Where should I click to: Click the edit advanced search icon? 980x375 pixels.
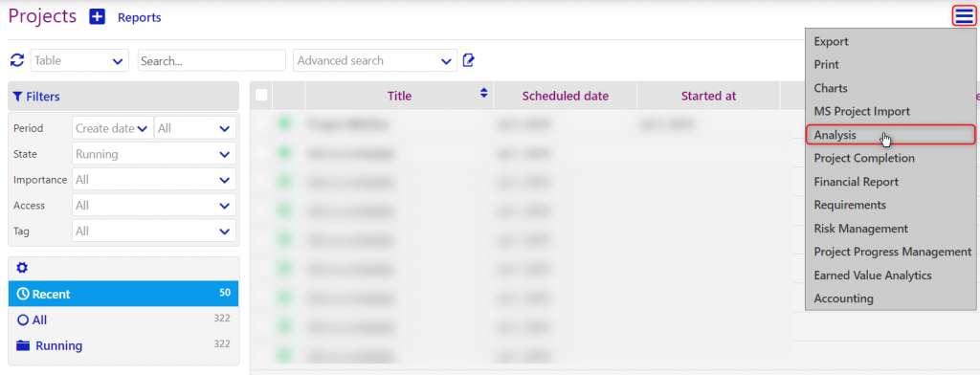pos(469,60)
